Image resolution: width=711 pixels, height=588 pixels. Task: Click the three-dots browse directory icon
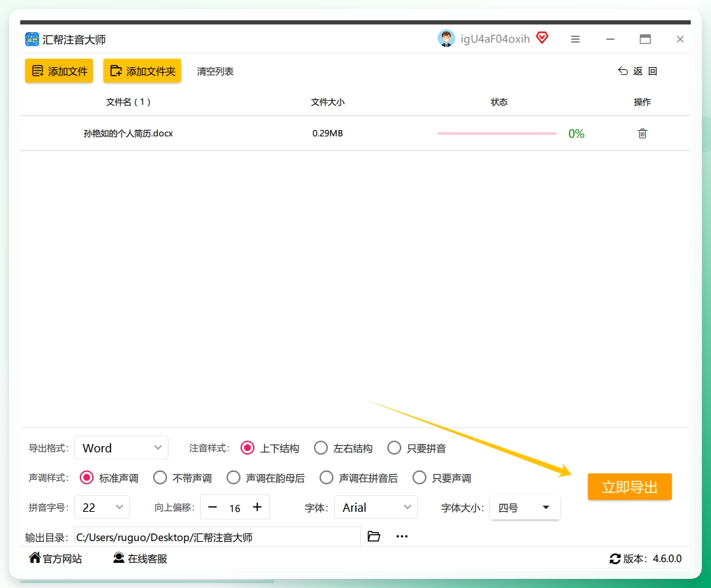[402, 536]
